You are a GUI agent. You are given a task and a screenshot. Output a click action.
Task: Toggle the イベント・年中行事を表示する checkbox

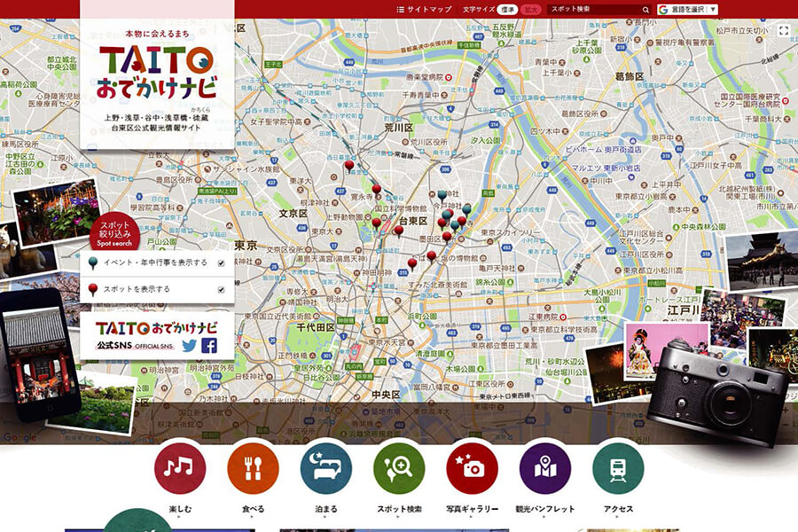pos(222,263)
